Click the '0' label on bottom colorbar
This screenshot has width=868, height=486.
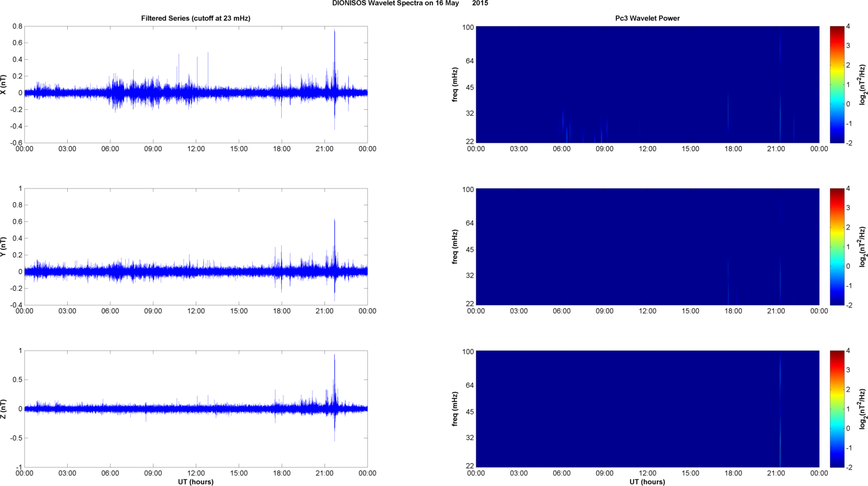coord(848,429)
